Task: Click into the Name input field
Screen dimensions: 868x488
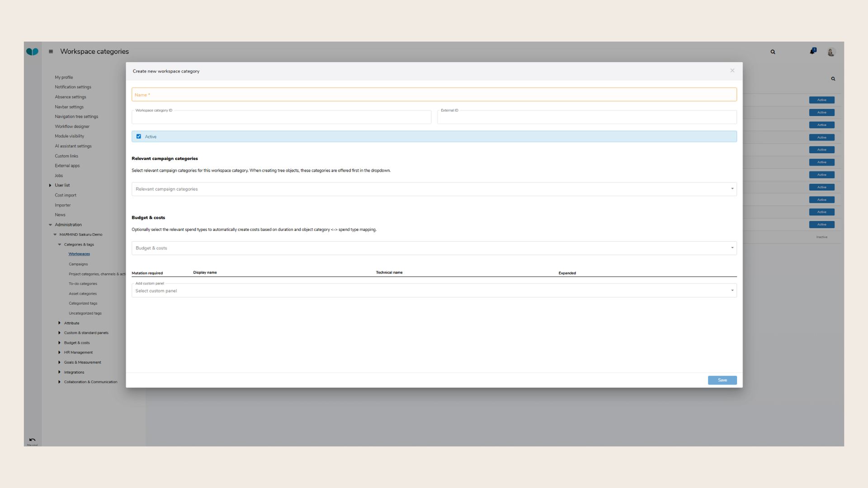Action: (434, 95)
